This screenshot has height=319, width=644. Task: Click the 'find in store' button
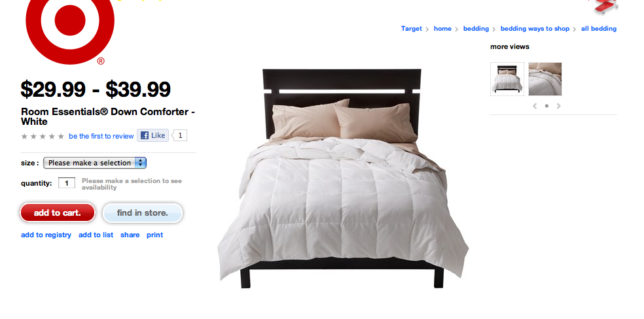click(143, 213)
